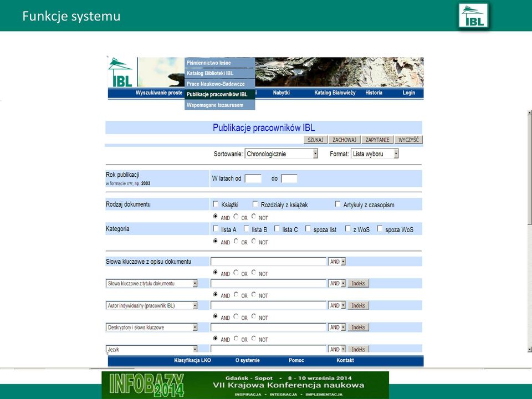Focus text field in Deskryptory row
The height and width of the screenshot is (399, 532).
[268, 328]
